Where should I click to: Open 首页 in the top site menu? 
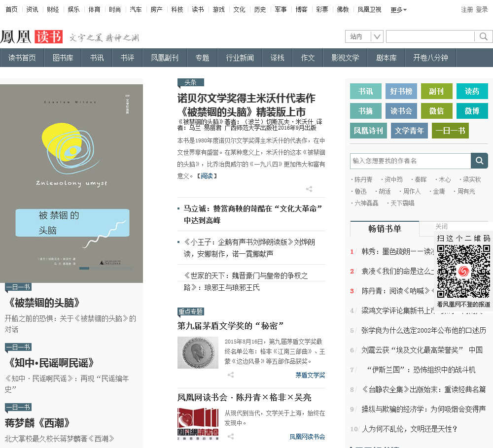pos(12,9)
